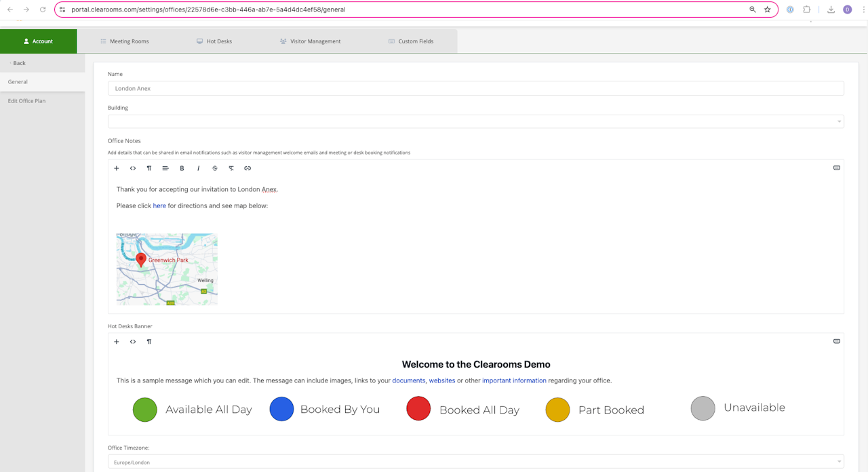This screenshot has height=472, width=868.
Task: Open the browser extensions puzzle icon
Action: 807,9
